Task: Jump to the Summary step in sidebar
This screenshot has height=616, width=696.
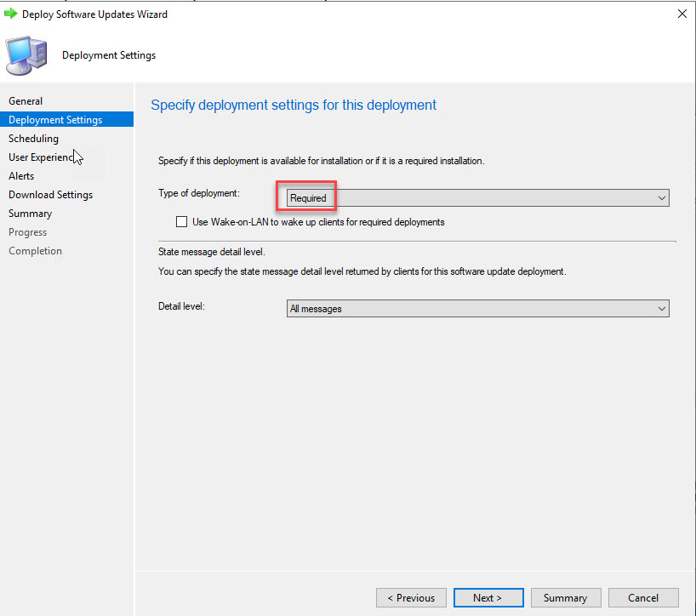Action: point(30,214)
